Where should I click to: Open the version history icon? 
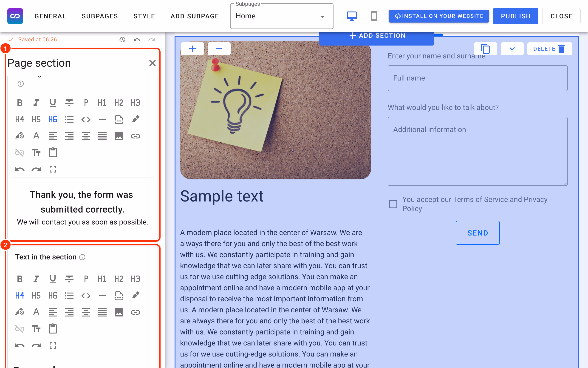point(122,40)
